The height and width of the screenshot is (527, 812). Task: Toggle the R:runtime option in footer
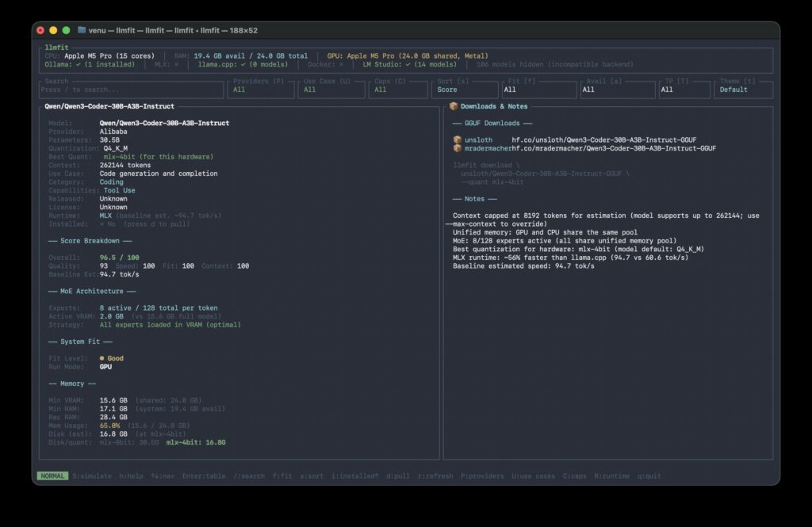(613, 476)
